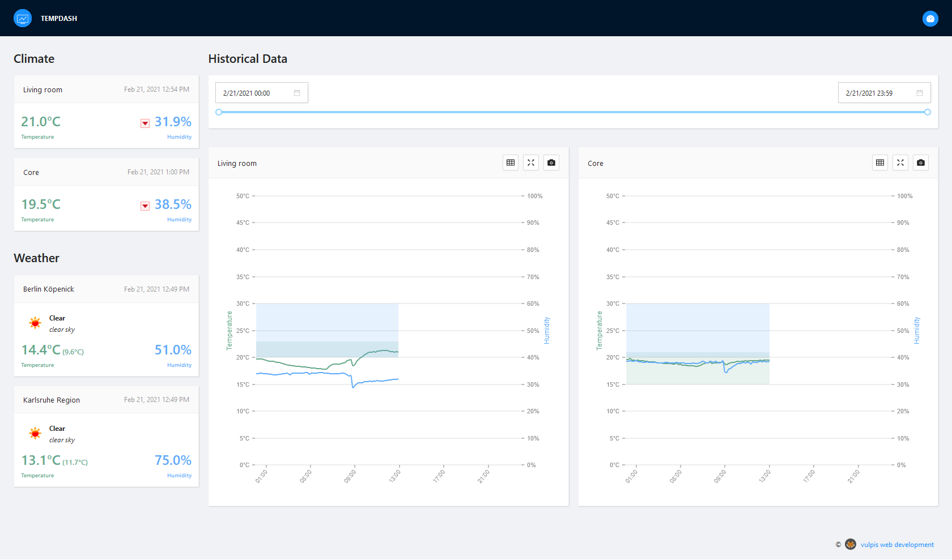This screenshot has height=560, width=952.
Task: Click the Historical Data heading
Action: click(x=248, y=59)
